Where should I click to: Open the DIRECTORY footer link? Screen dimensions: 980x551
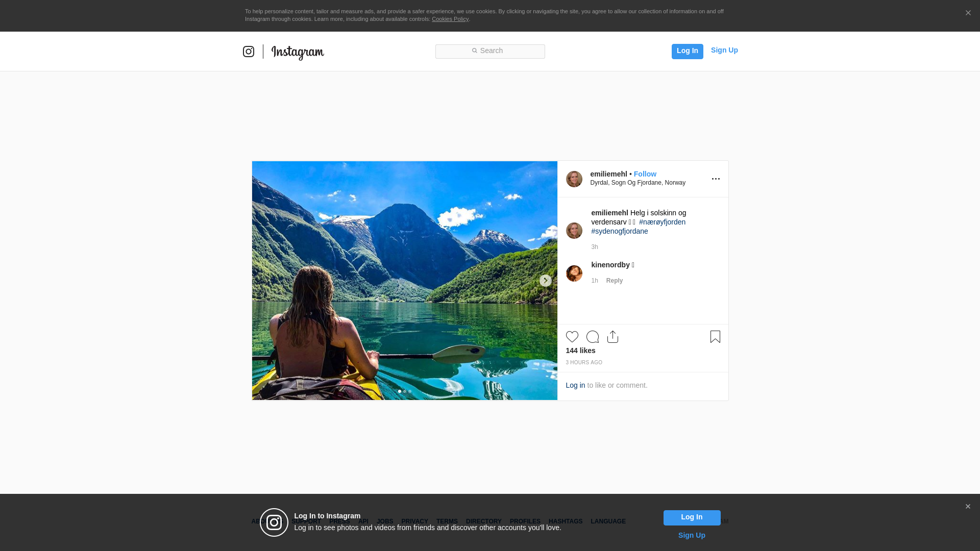coord(484,521)
